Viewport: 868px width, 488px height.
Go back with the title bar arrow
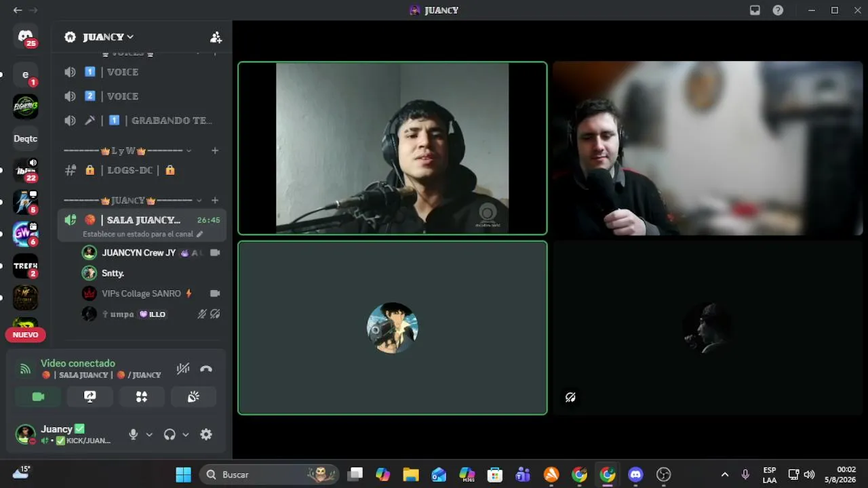coord(18,10)
